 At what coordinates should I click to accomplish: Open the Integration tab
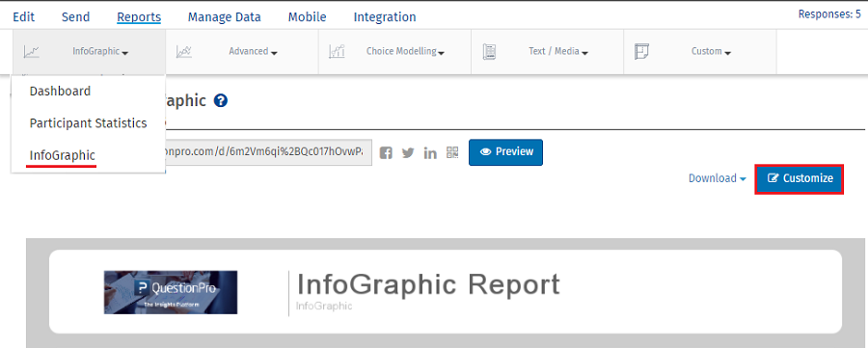385,17
